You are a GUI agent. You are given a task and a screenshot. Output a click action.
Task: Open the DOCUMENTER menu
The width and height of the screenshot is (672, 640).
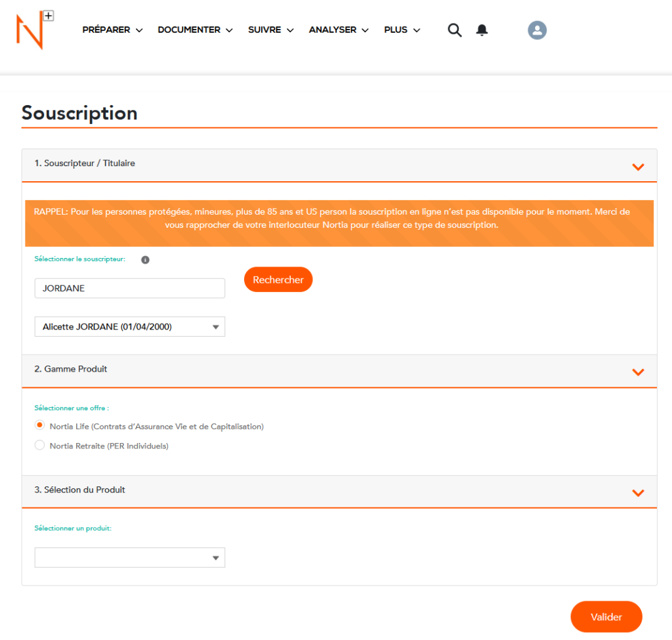click(195, 30)
